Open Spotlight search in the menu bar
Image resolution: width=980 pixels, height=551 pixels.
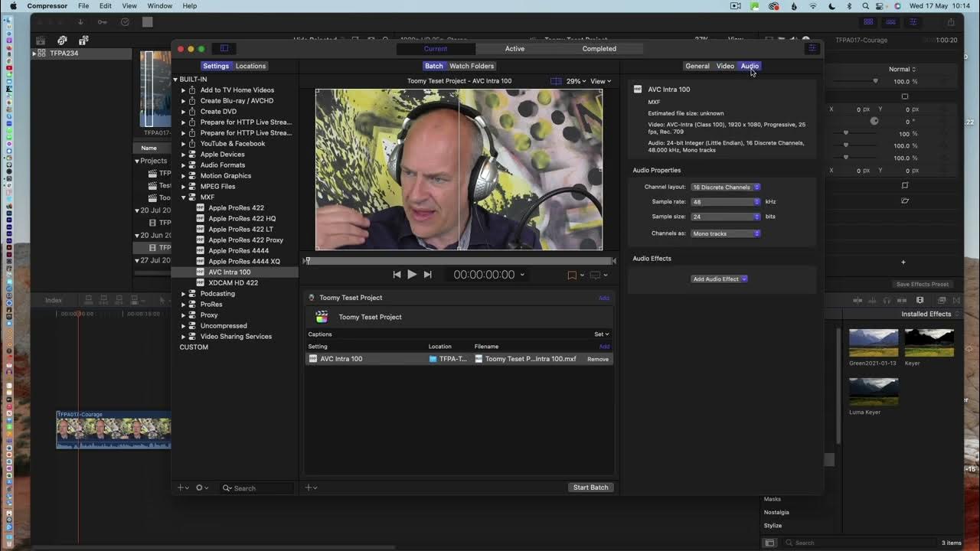tap(865, 6)
